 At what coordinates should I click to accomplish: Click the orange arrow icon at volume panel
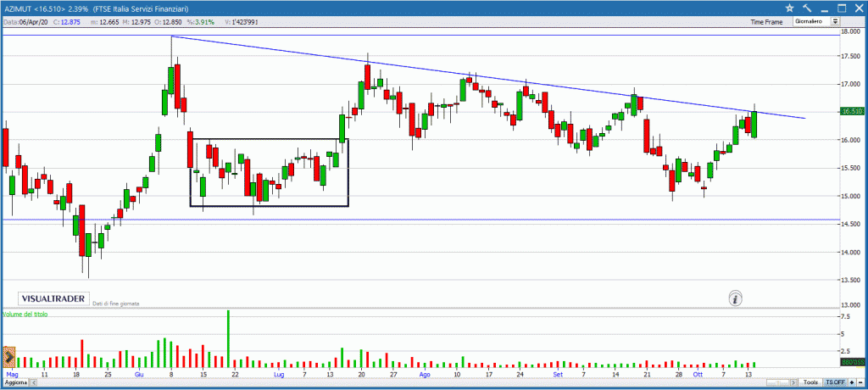point(8,359)
